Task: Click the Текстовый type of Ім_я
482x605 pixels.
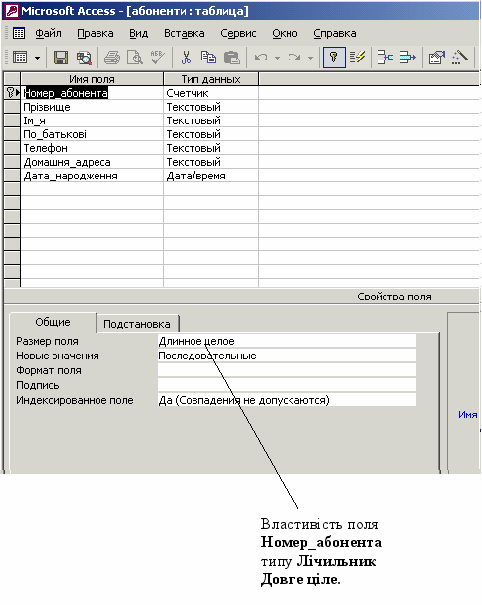Action: [x=211, y=121]
